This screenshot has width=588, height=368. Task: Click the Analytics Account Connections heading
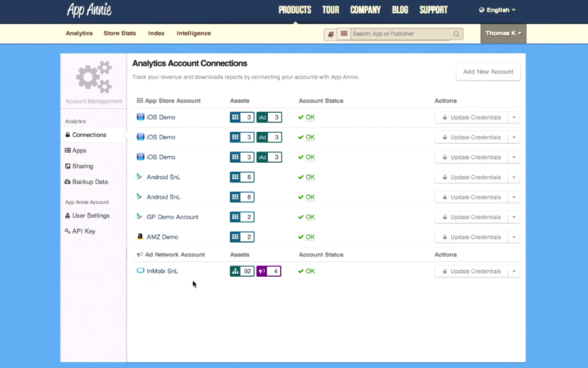pos(189,63)
